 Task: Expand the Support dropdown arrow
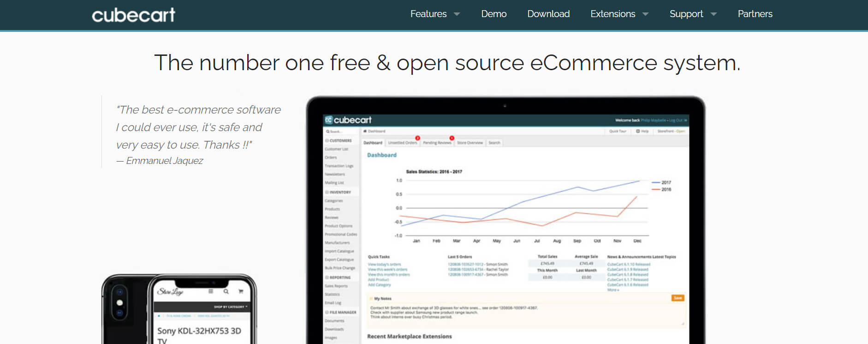coord(714,14)
